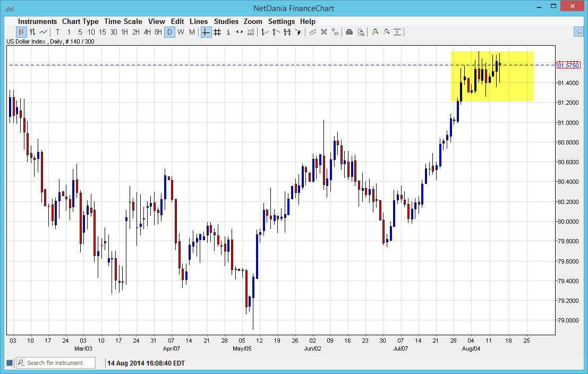The width and height of the screenshot is (588, 374).
Task: Open the Instruments menu
Action: [x=37, y=21]
